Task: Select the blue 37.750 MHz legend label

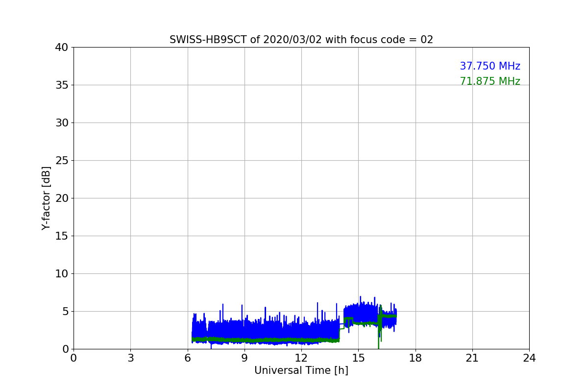Action: pyautogui.click(x=490, y=66)
